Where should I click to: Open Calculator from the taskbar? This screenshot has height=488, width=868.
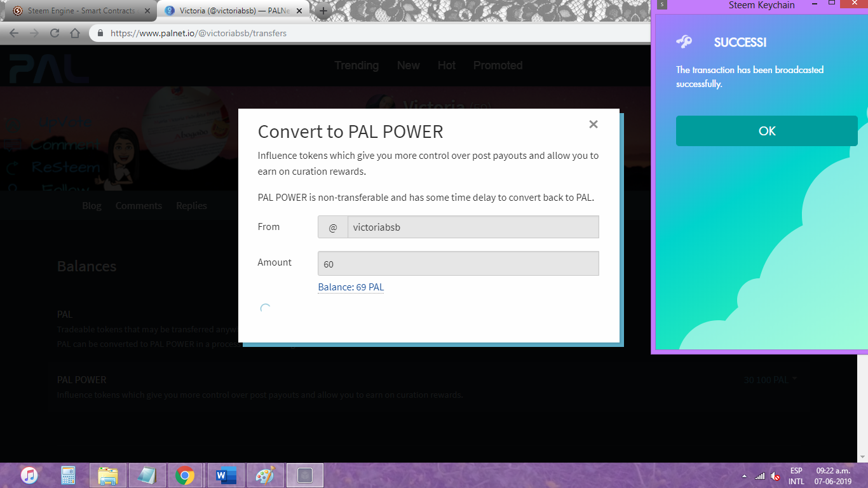tap(68, 475)
